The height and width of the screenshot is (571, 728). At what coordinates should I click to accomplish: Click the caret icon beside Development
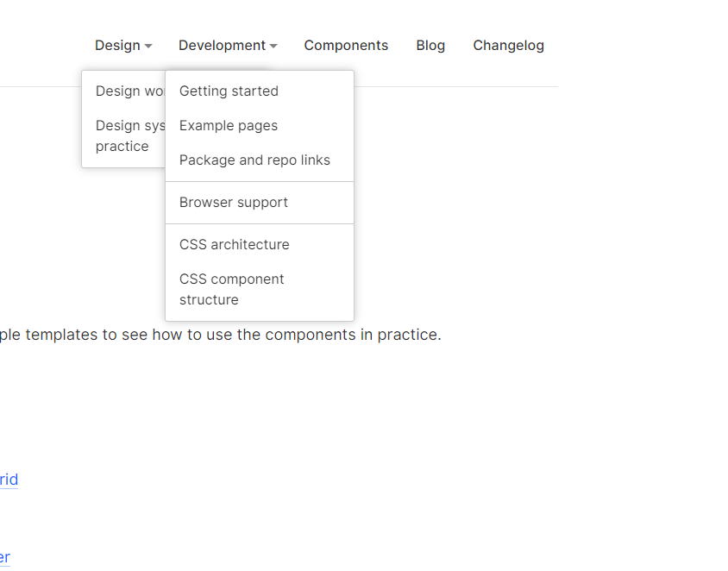[x=273, y=47]
